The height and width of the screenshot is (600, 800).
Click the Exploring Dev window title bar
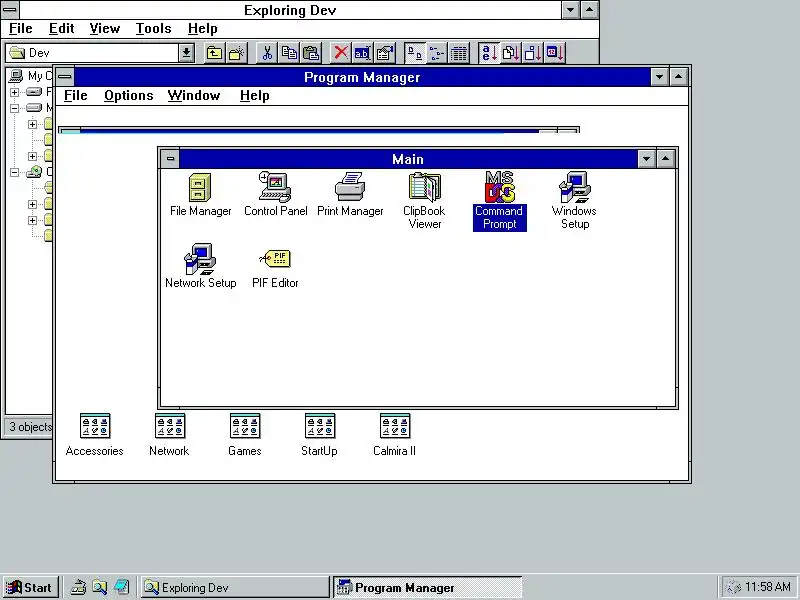290,10
